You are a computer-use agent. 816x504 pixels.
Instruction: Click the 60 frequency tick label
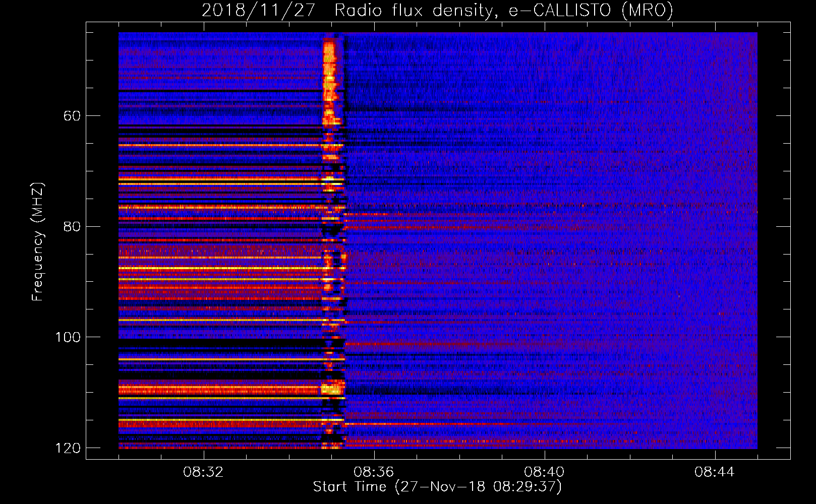72,116
